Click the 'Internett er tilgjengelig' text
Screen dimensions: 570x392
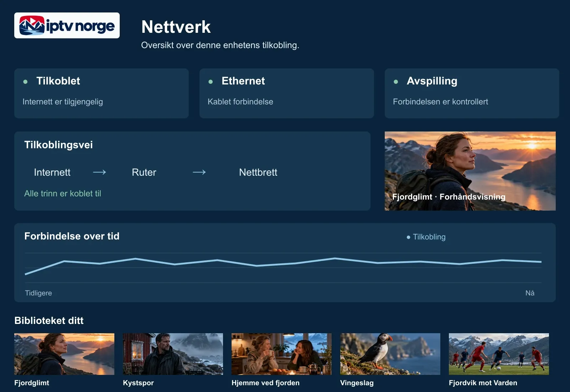pos(63,102)
